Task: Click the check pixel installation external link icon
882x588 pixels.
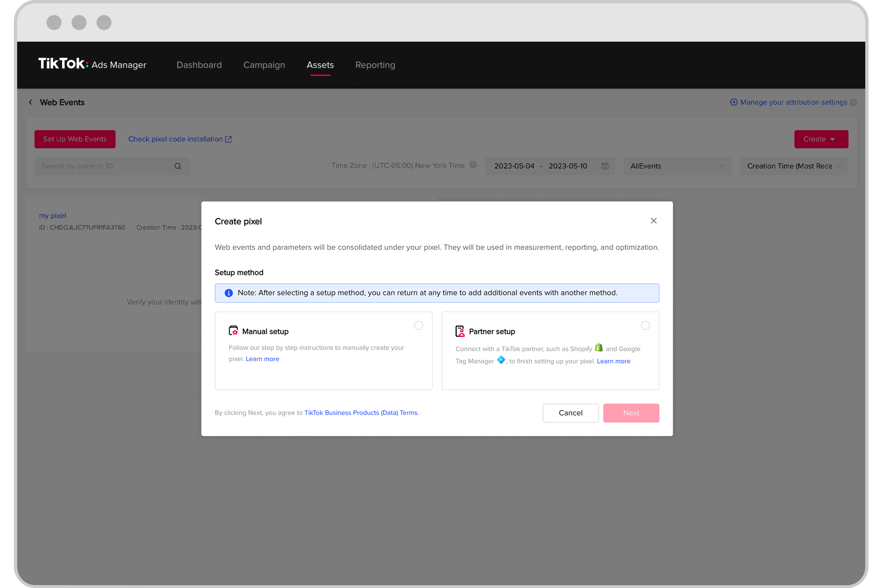Action: point(229,139)
